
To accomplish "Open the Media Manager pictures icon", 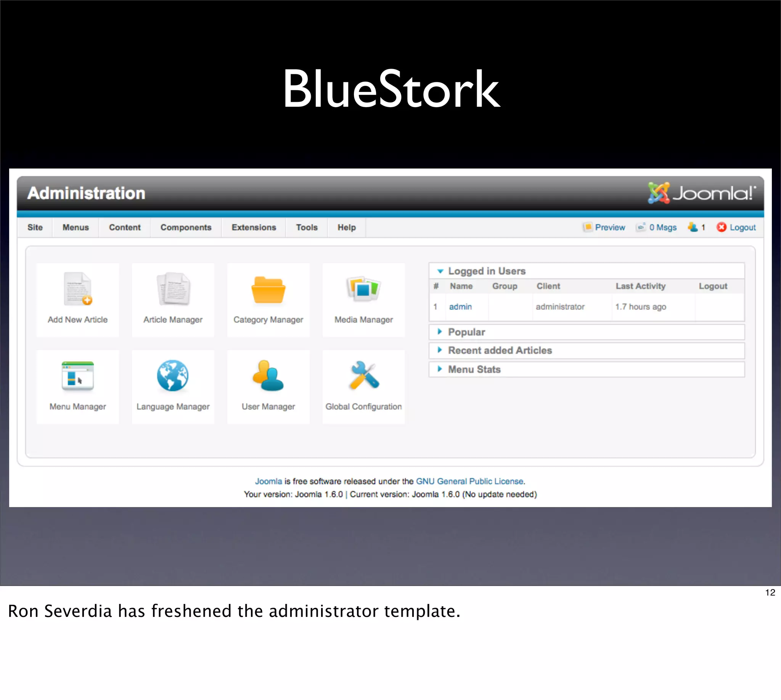I will [363, 289].
